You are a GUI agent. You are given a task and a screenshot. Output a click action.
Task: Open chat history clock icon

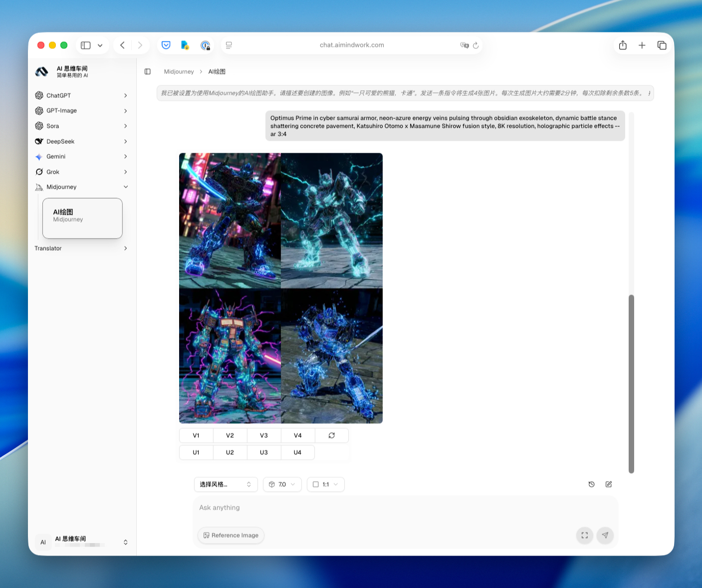pos(592,484)
